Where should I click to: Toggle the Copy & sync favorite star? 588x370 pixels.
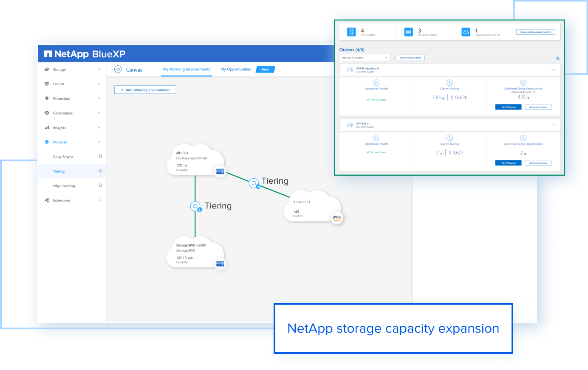click(101, 156)
